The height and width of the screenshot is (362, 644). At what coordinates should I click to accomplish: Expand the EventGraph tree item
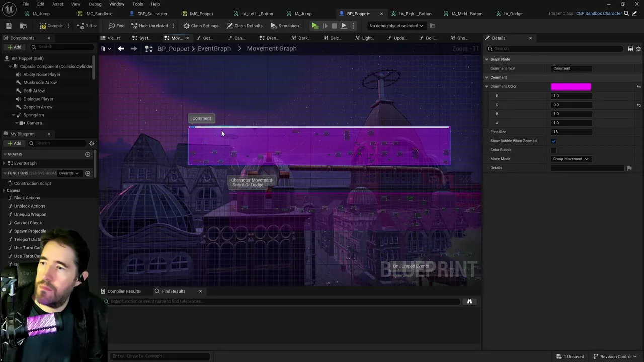point(5,163)
